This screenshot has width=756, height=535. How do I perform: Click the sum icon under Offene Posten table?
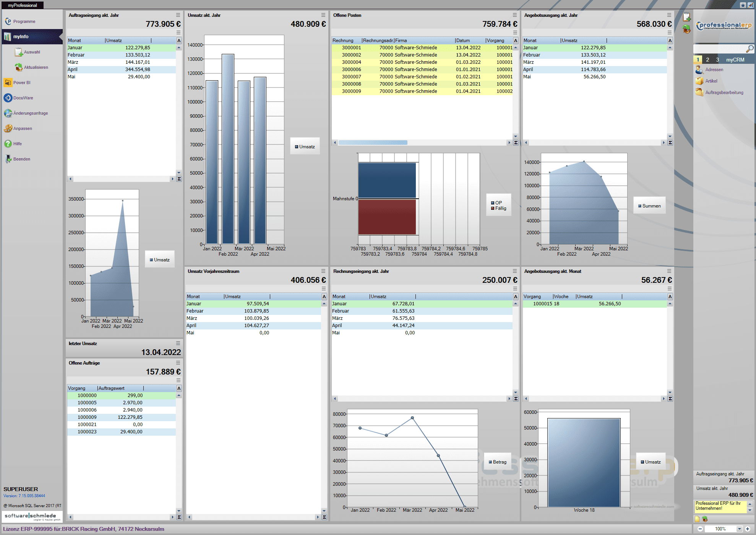pyautogui.click(x=516, y=143)
